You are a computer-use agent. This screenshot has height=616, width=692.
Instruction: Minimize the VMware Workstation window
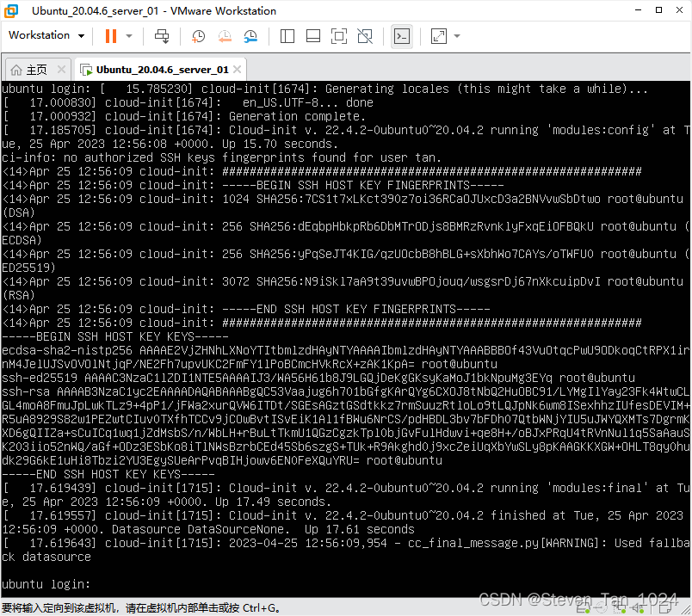click(x=638, y=10)
